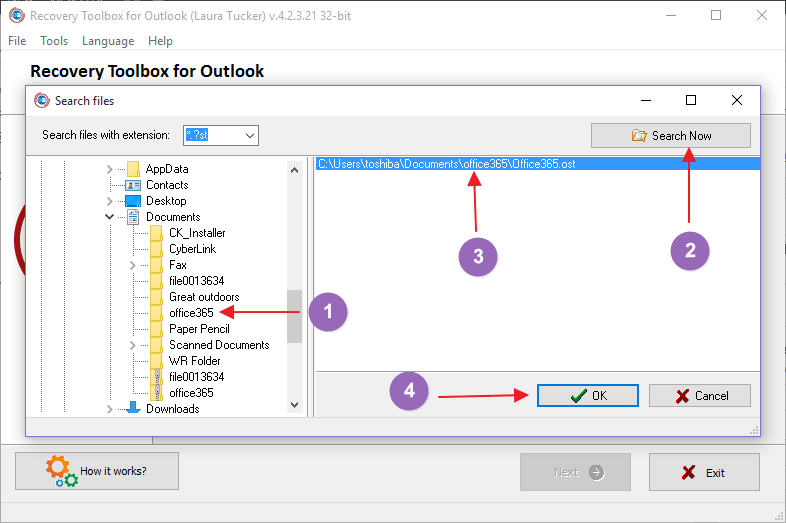The width and height of the screenshot is (786, 523).
Task: Click the Documents library icon
Action: pos(133,217)
